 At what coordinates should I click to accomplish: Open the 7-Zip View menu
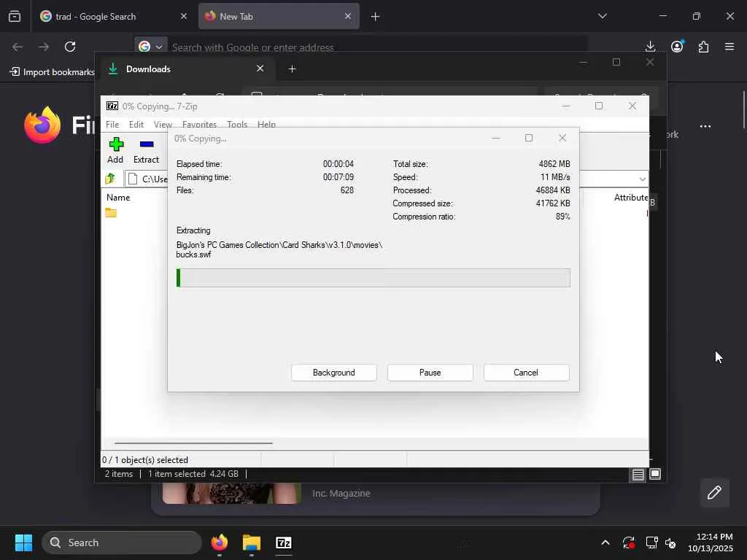pyautogui.click(x=163, y=124)
